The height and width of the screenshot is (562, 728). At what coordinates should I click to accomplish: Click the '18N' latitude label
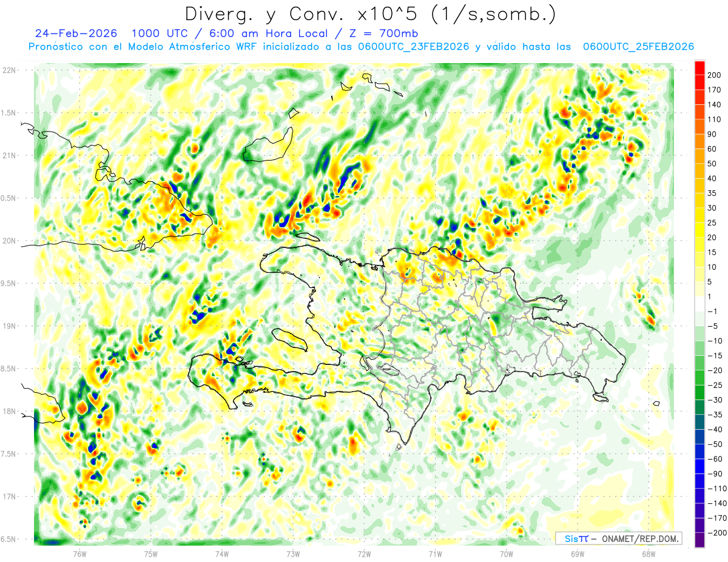coord(10,412)
